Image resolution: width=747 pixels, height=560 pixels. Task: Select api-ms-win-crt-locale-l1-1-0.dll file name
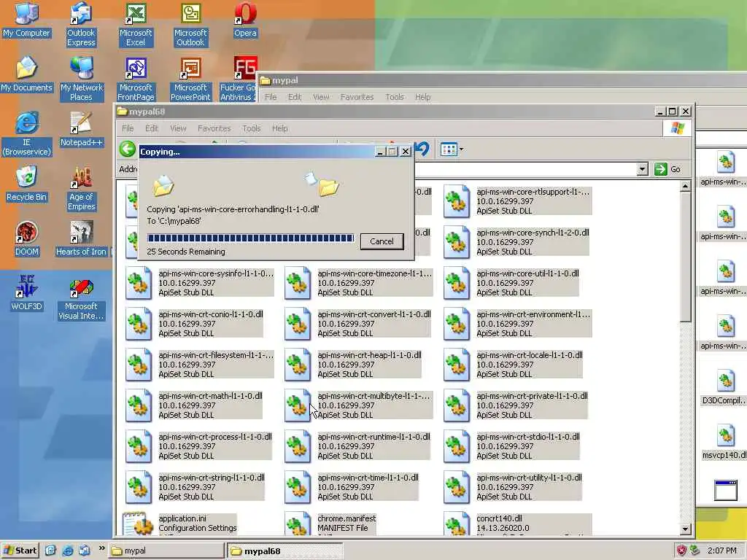530,355
